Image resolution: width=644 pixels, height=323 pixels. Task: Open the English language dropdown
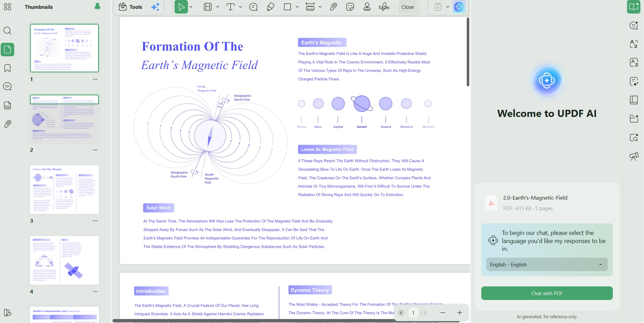tap(547, 265)
